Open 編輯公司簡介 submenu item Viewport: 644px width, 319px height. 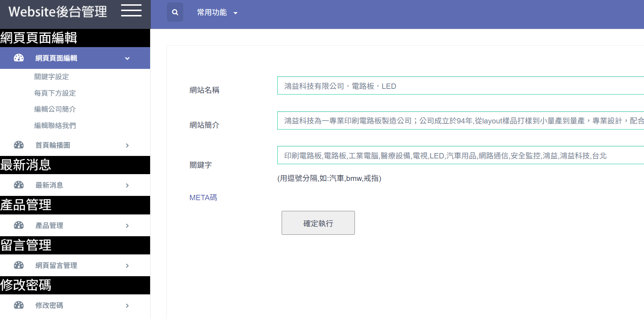(55, 109)
